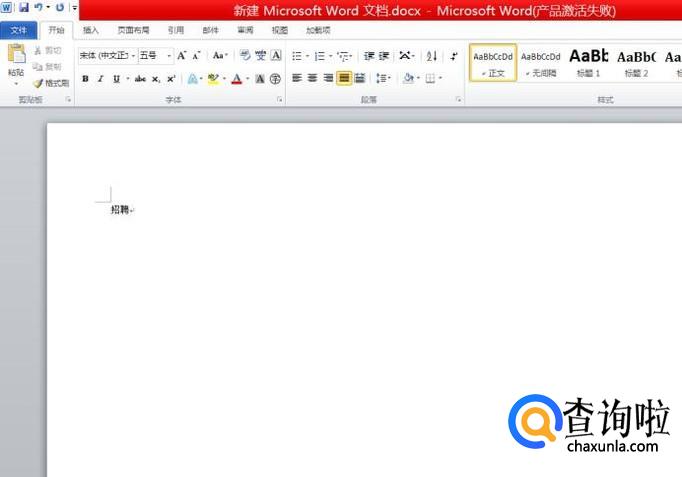Open the font size dropdown (五号)
This screenshot has width=682, height=477.
[x=169, y=56]
